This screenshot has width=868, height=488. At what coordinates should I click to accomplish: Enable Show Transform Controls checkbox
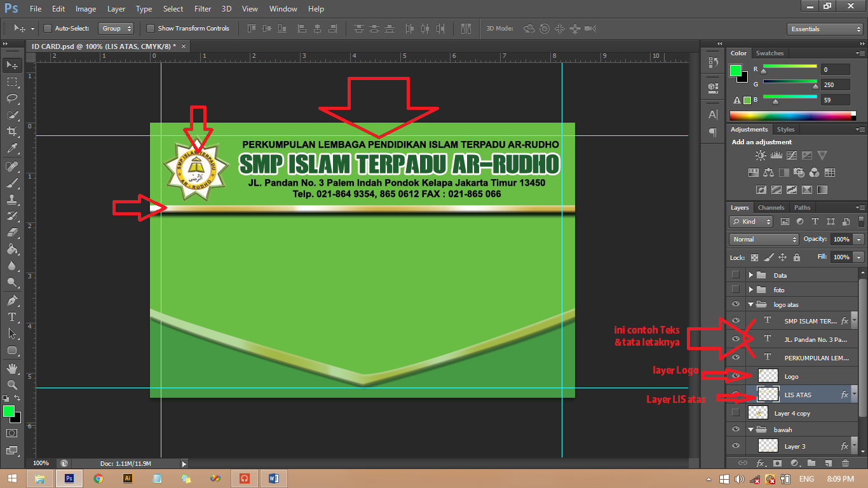click(151, 29)
